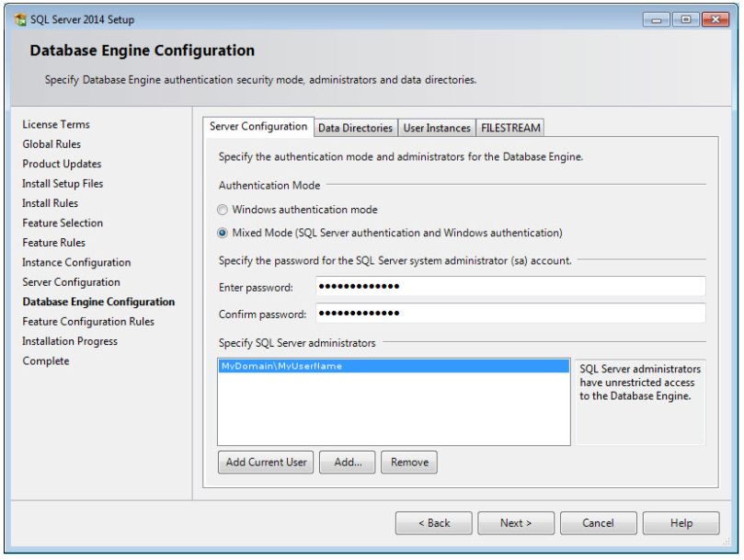Open Help for this setup page
The height and width of the screenshot is (560, 744).
[681, 522]
